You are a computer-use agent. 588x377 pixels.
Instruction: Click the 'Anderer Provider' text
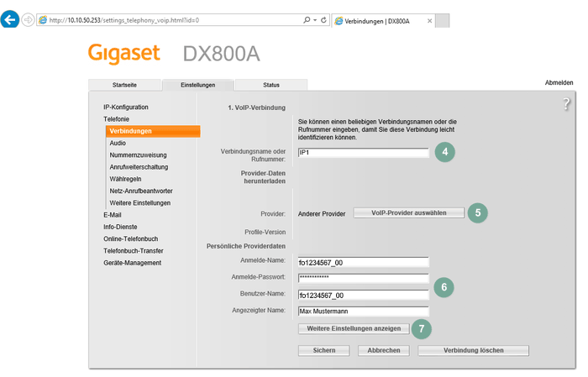322,214
